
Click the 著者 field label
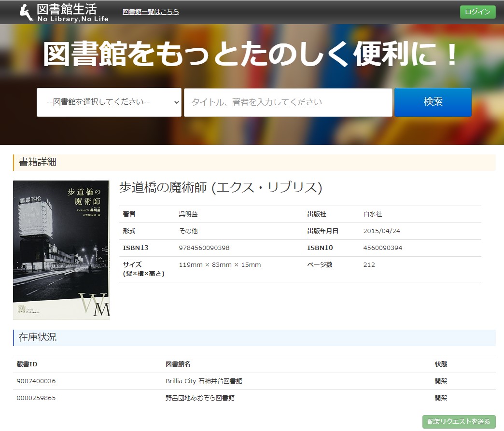pos(129,214)
